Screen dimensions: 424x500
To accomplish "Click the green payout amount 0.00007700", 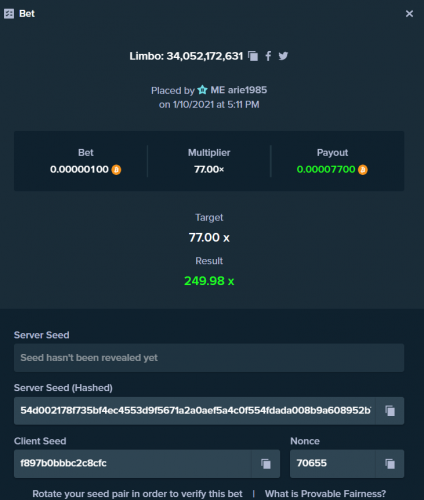I will click(x=326, y=169).
